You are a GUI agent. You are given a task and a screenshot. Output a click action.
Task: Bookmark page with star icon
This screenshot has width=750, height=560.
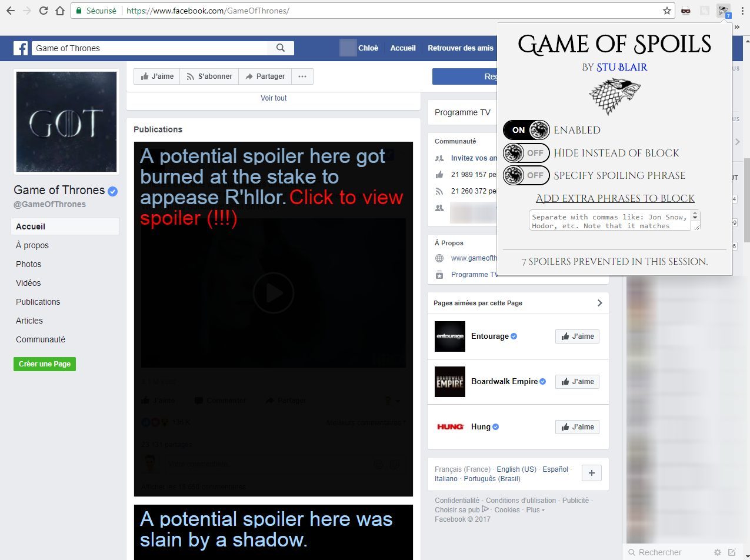666,11
